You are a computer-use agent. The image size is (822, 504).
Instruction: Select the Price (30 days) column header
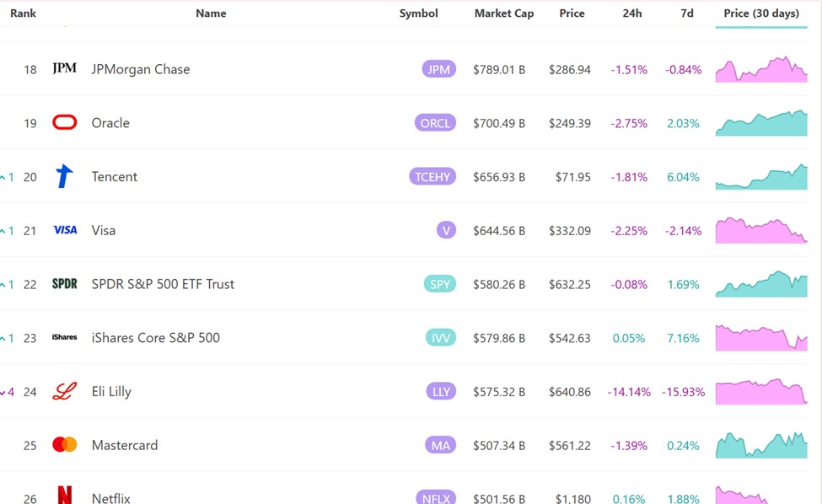[x=761, y=13]
